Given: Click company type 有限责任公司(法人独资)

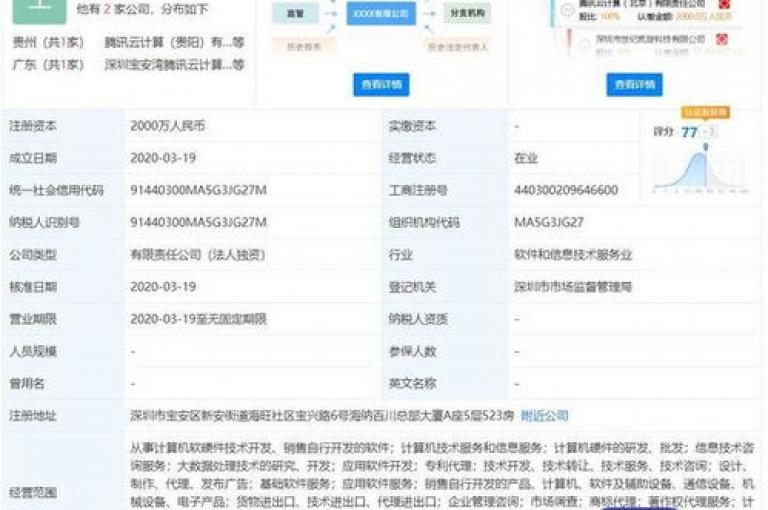Looking at the screenshot, I should point(197,255).
